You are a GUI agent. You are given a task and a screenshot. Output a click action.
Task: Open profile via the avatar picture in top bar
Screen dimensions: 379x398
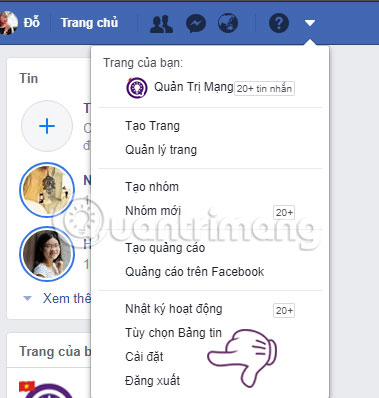[8, 23]
